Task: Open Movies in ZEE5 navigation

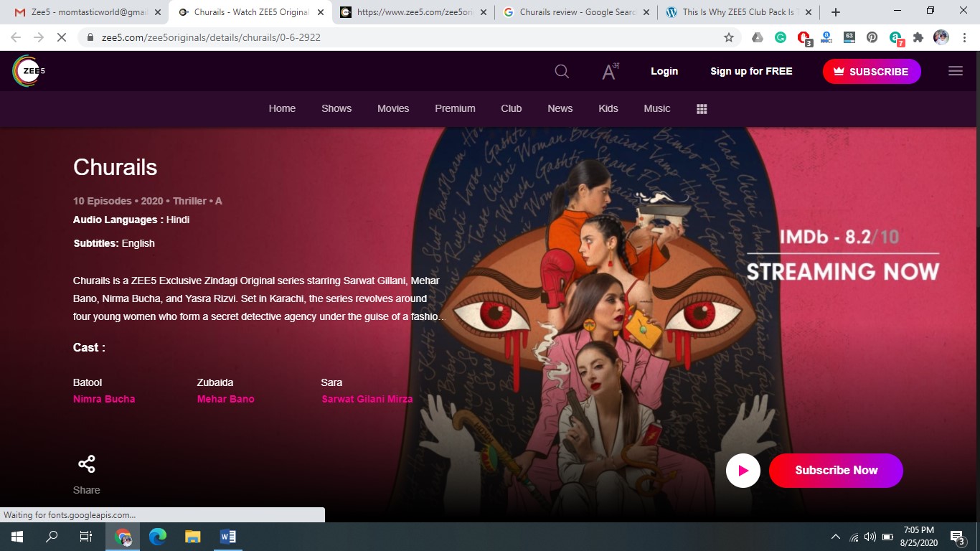Action: pyautogui.click(x=393, y=108)
